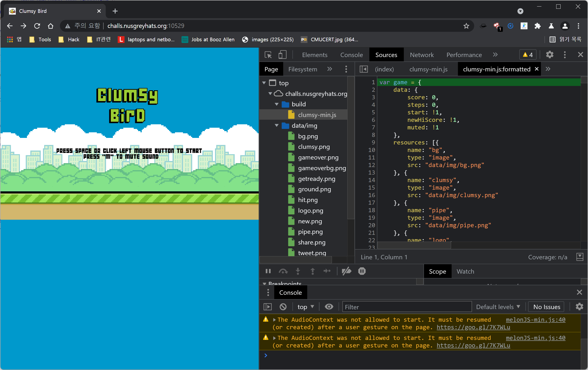Toggle deactivate breakpoints icon

(x=346, y=271)
